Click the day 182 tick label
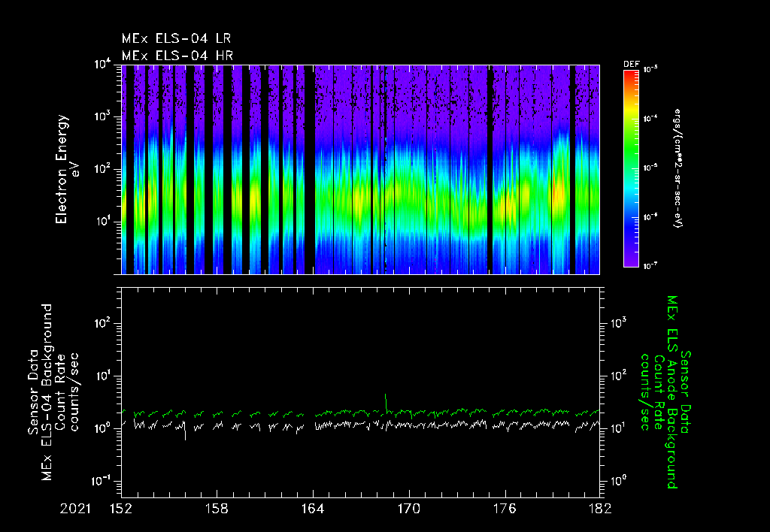Viewport: 770px width, 532px height. tap(600, 509)
